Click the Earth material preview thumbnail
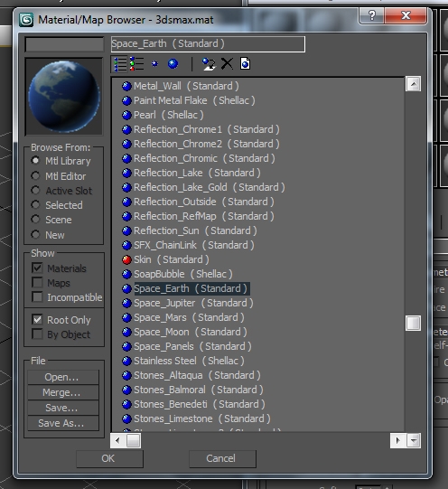The width and height of the screenshot is (448, 489). (x=64, y=97)
